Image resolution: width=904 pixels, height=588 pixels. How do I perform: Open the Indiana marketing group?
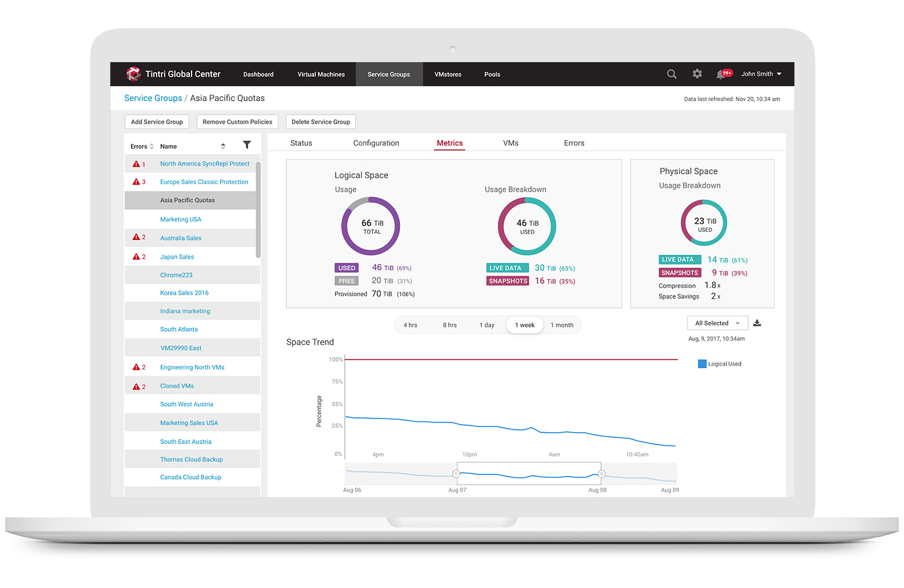[185, 311]
